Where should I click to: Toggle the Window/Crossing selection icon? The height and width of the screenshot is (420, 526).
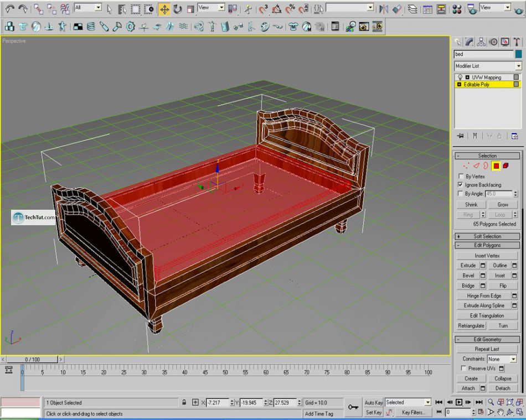(x=148, y=9)
